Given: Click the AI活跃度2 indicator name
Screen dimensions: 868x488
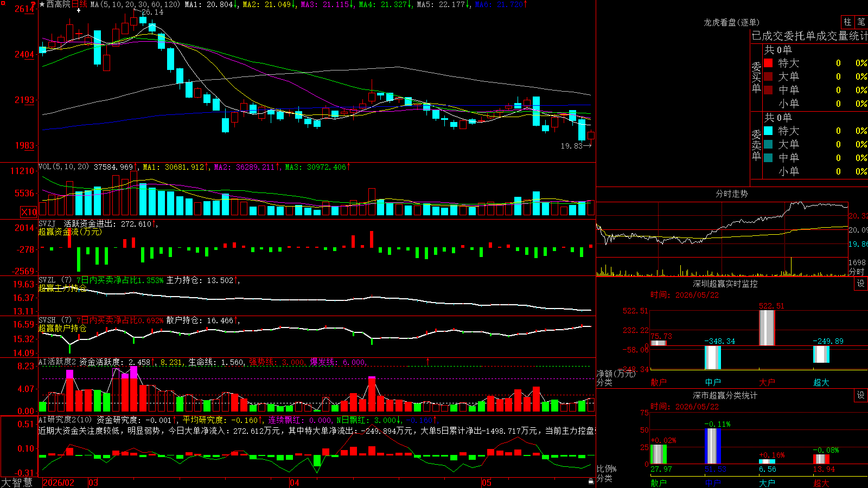Looking at the screenshot, I should pos(58,362).
